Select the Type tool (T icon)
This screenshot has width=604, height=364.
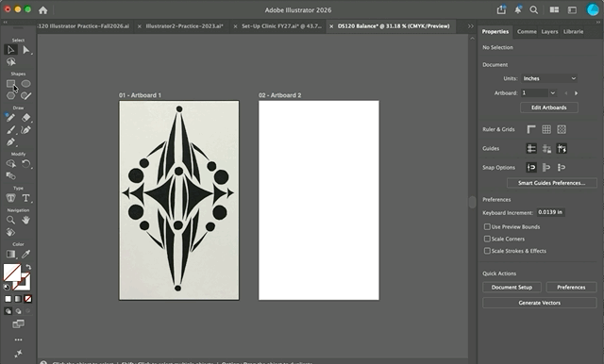coord(25,198)
